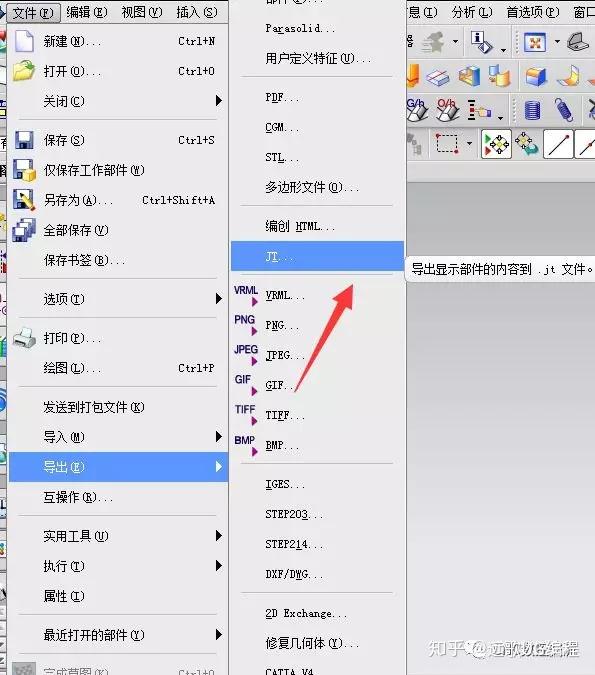Viewport: 595px width, 675px height.
Task: Select JT... export option
Action: coord(317,256)
